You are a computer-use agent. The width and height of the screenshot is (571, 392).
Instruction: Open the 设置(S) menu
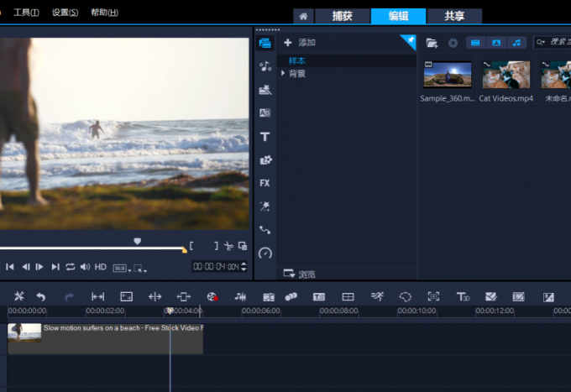click(x=65, y=13)
